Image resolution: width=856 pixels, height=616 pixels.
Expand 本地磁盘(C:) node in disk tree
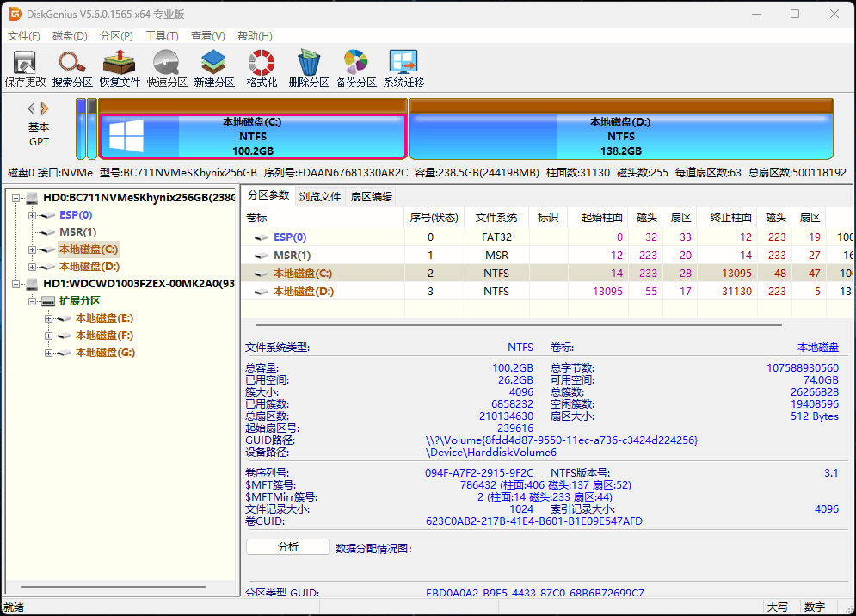pos(32,249)
